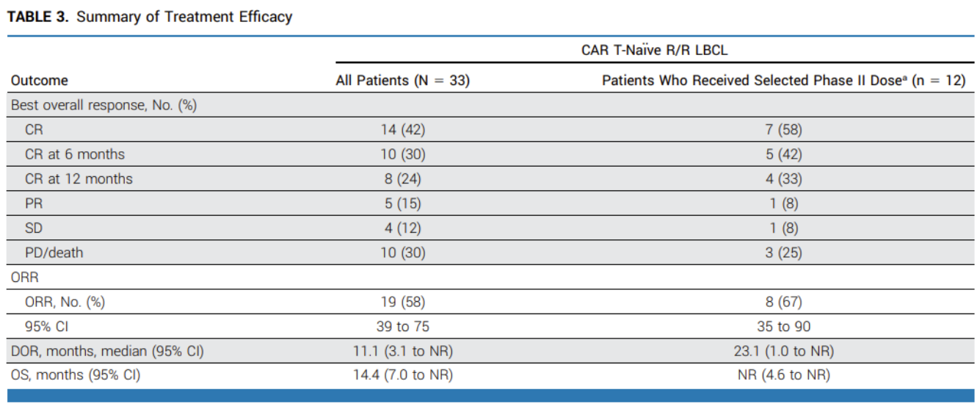Click the PD/death value 3 (25)

783,253
